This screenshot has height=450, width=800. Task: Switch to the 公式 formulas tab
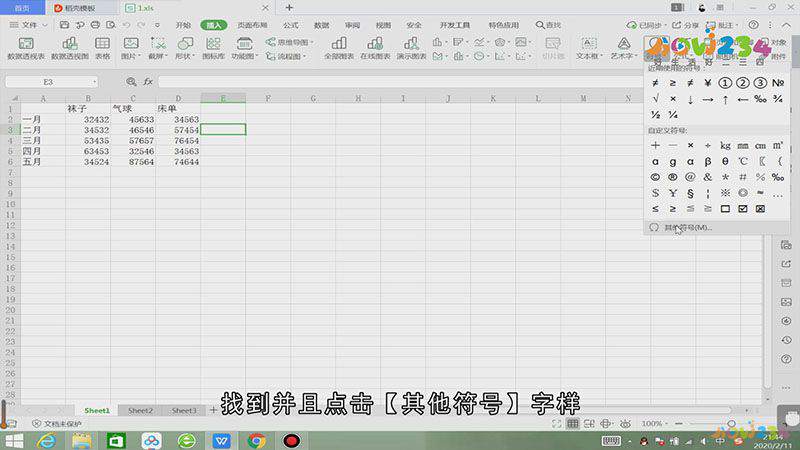(291, 25)
